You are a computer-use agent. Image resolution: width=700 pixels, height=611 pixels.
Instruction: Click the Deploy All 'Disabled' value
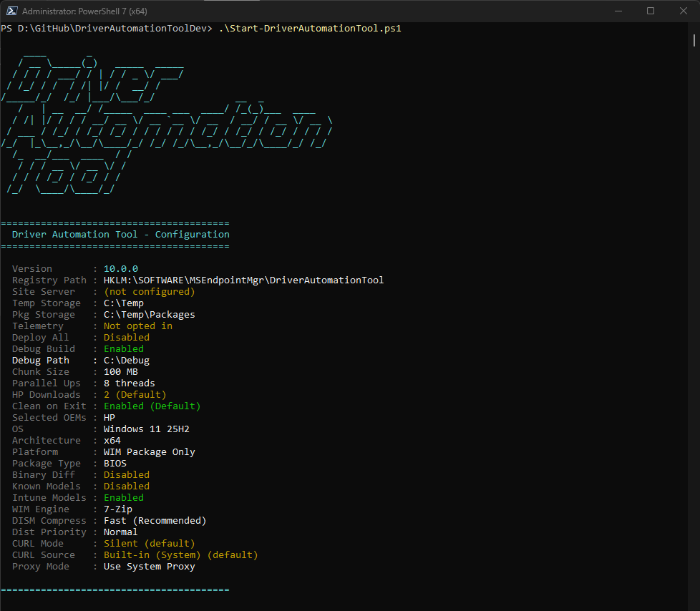tap(127, 338)
